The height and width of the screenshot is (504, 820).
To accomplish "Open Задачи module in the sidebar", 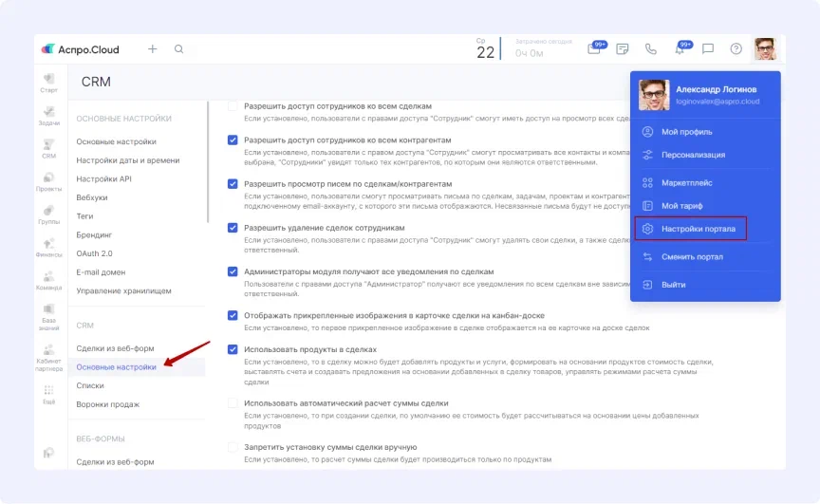I will (48, 114).
